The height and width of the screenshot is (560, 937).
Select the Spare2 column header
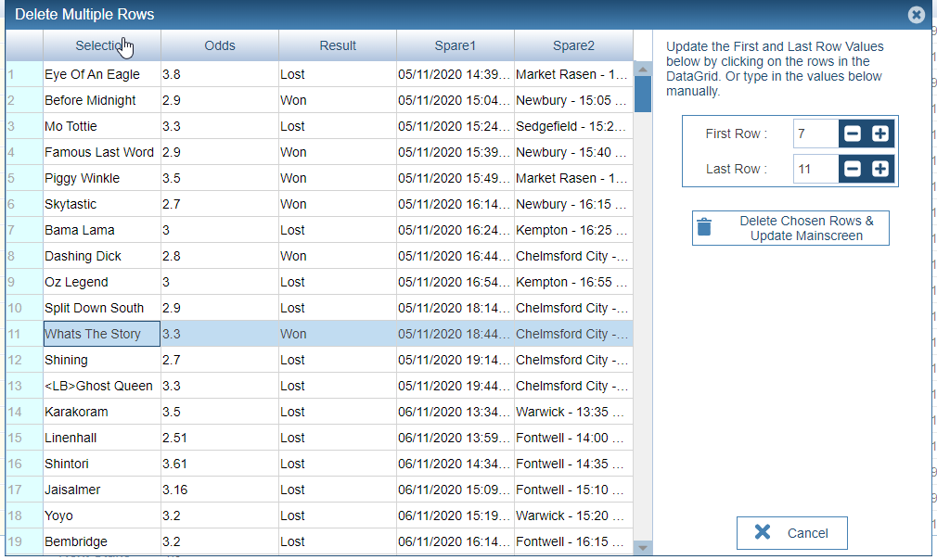[x=573, y=45]
